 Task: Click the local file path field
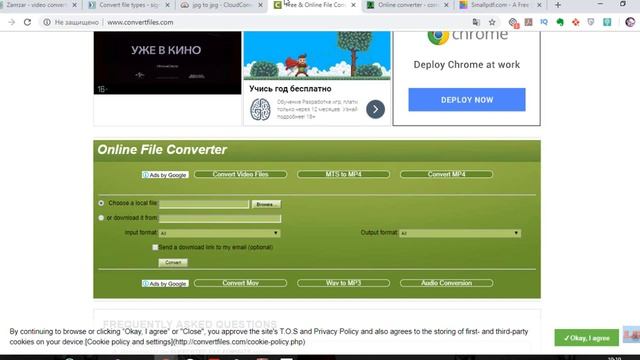tap(204, 204)
